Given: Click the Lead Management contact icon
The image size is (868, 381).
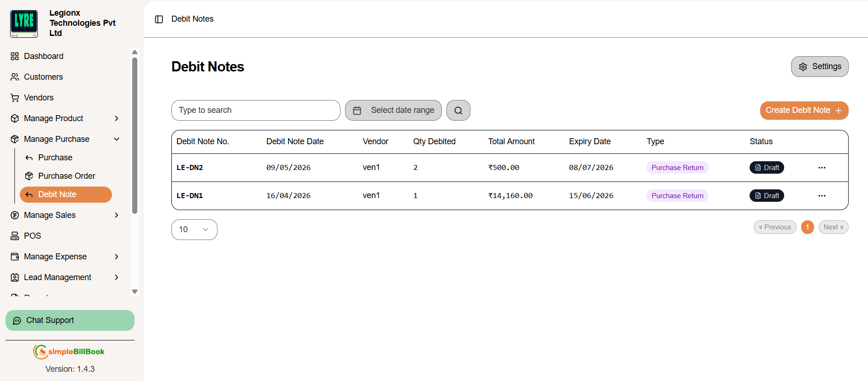Looking at the screenshot, I should coord(15,277).
